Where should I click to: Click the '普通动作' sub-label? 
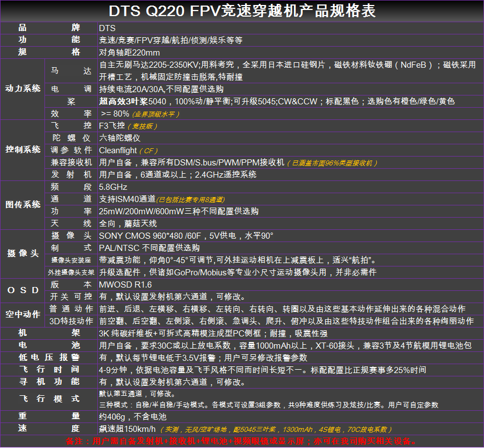[x=71, y=309]
